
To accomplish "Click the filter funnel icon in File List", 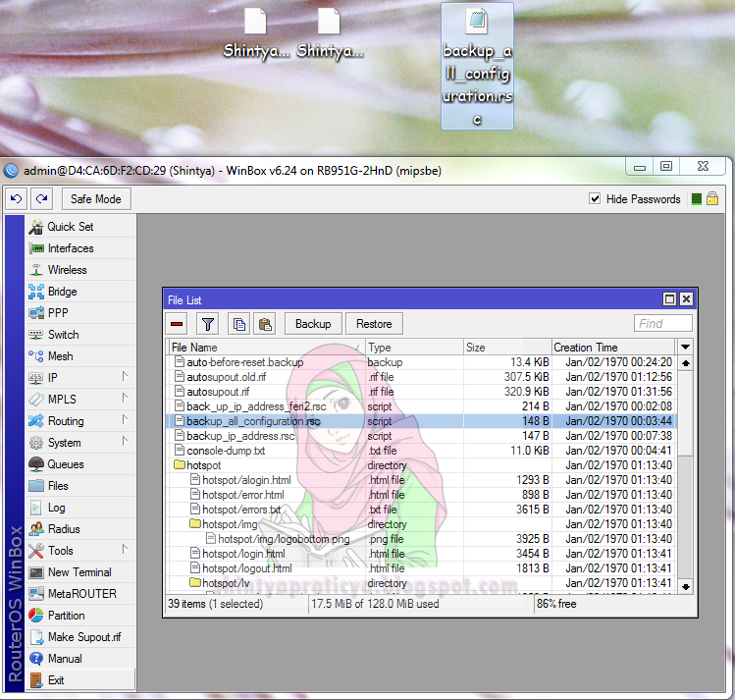I will [x=208, y=324].
